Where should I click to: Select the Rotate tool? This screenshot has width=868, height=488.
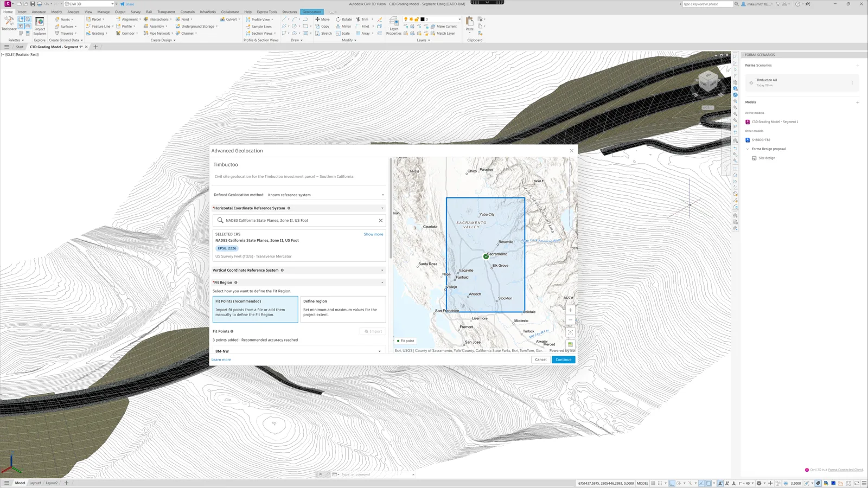click(x=344, y=19)
